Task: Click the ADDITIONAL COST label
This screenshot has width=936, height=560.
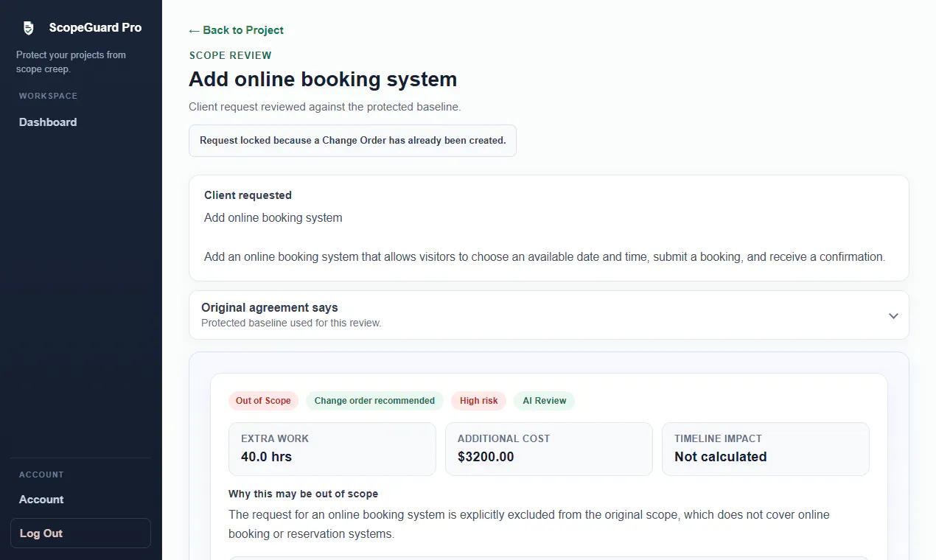Action: tap(504, 438)
